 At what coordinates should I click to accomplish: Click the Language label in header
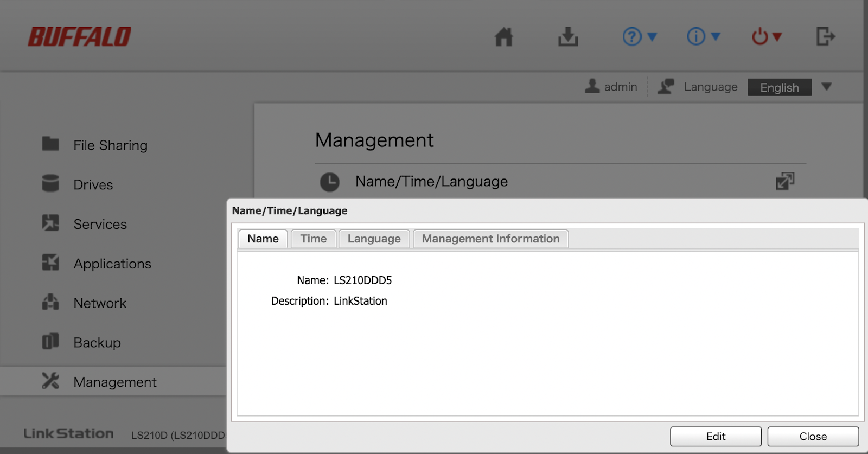click(x=711, y=87)
